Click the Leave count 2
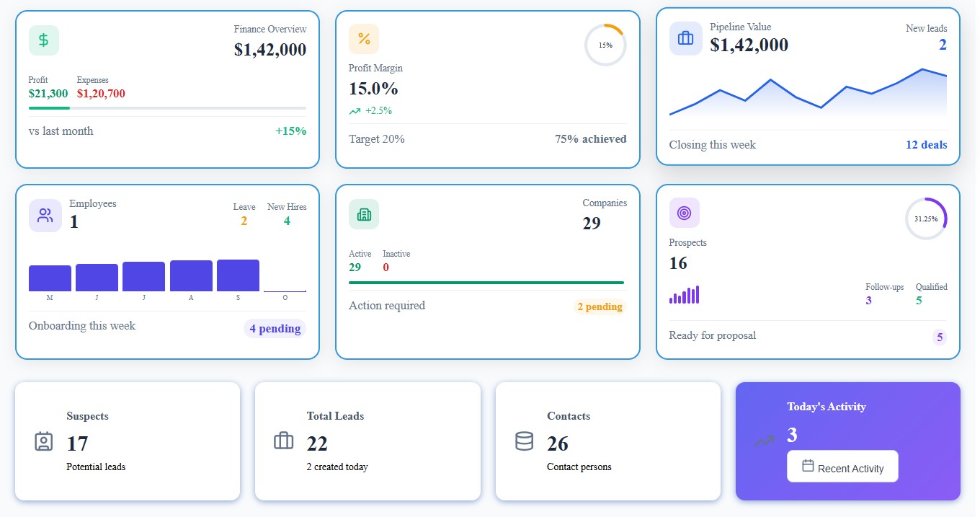This screenshot has height=517, width=980. click(244, 221)
